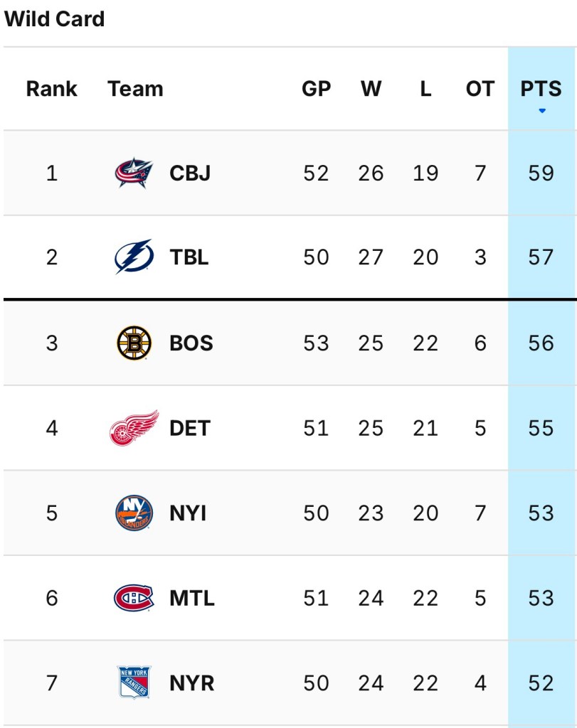Open the TBL team link
Screen dimensions: 577x728
[x=189, y=257]
